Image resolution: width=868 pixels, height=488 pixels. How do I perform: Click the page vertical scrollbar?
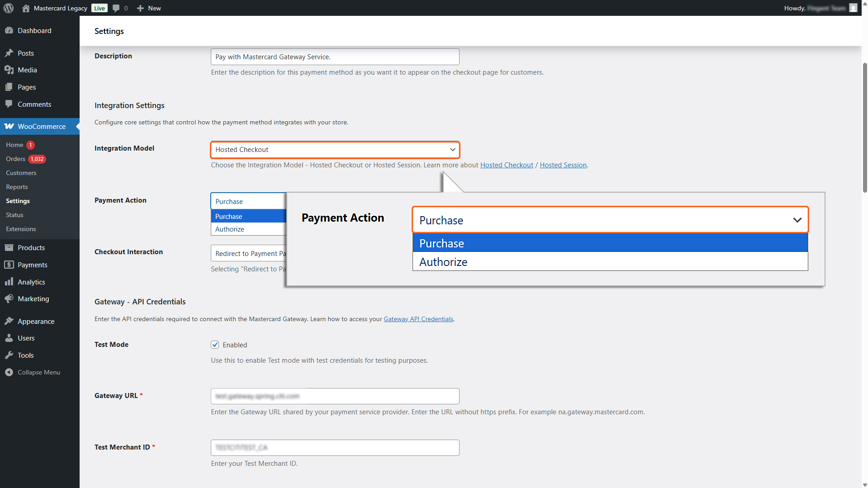(x=864, y=127)
